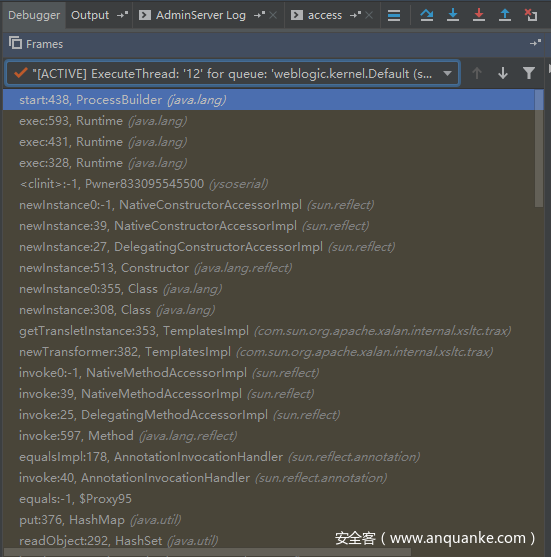The height and width of the screenshot is (557, 551).
Task: Select frame put:376, HashMap
Action: point(268,520)
